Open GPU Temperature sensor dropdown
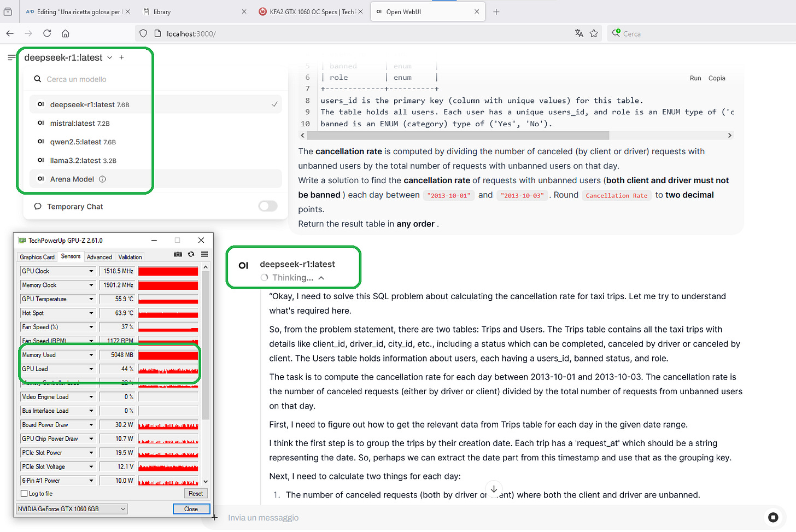The height and width of the screenshot is (532, 796). (x=91, y=299)
